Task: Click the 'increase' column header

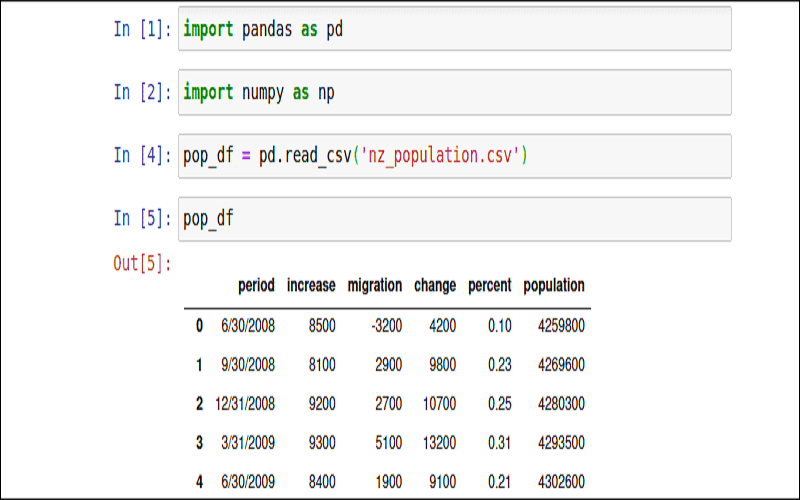Action: coord(311,285)
